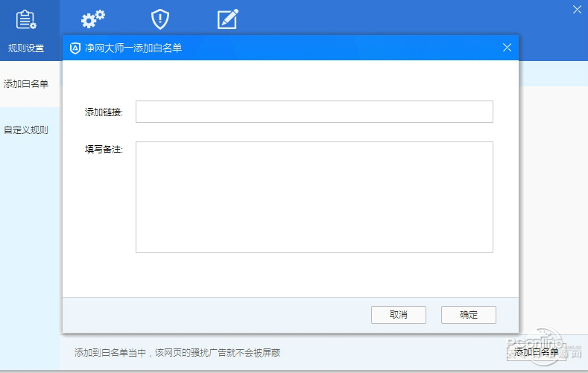Open the shield alert protection icon

coord(160,19)
